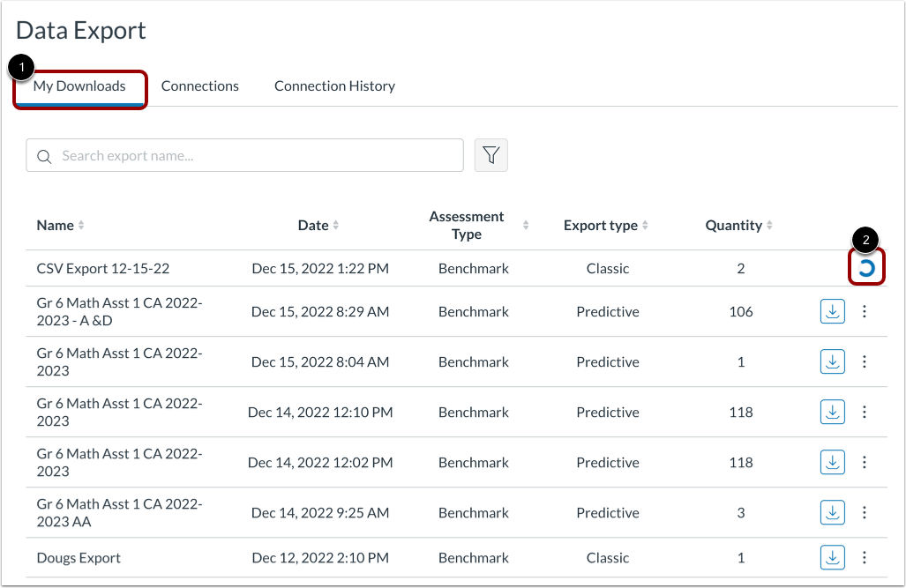The image size is (906, 588).
Task: Open the kebab menu for Dougs Export row
Action: [865, 557]
